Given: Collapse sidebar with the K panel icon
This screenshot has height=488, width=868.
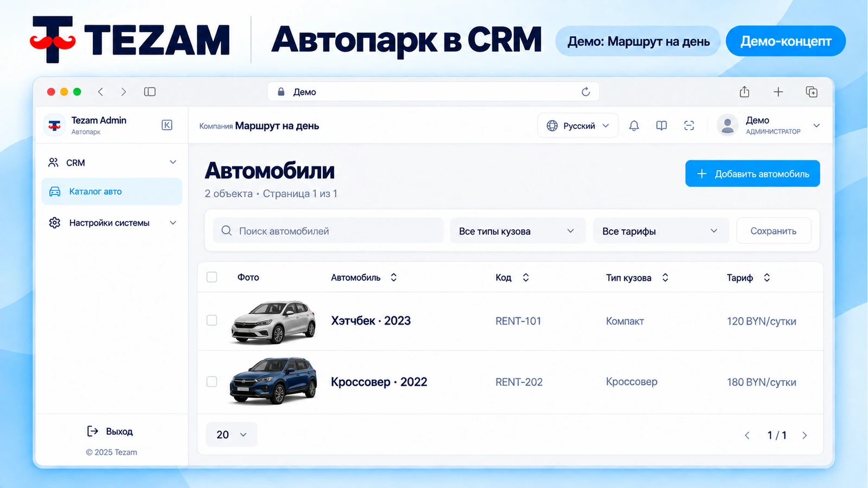Looking at the screenshot, I should [167, 125].
